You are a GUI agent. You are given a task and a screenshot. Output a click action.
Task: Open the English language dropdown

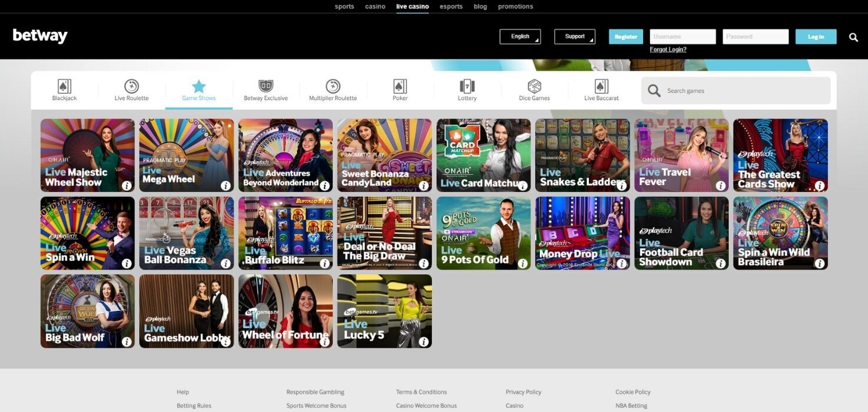(x=520, y=36)
